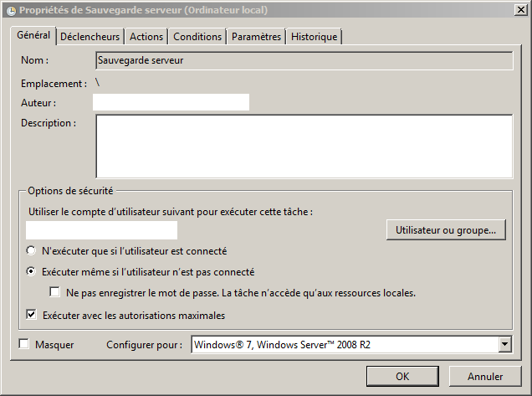Click the Emplacement label
Image resolution: width=532 pixels, height=396 pixels.
point(54,84)
